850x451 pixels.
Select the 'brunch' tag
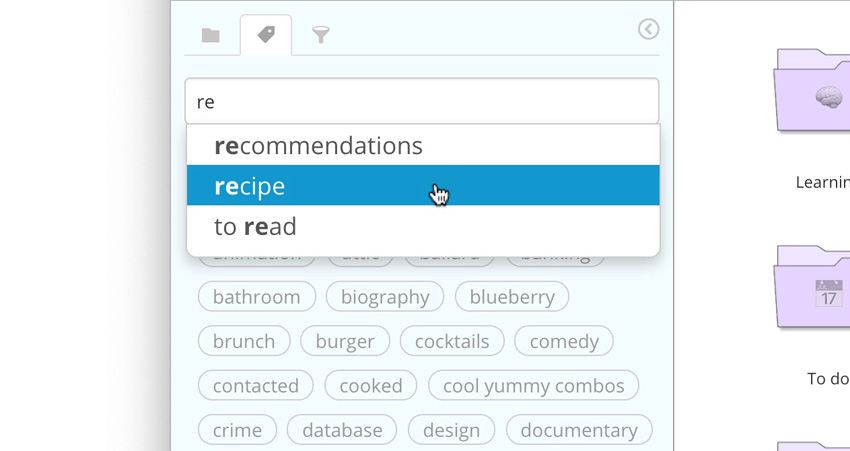point(244,341)
